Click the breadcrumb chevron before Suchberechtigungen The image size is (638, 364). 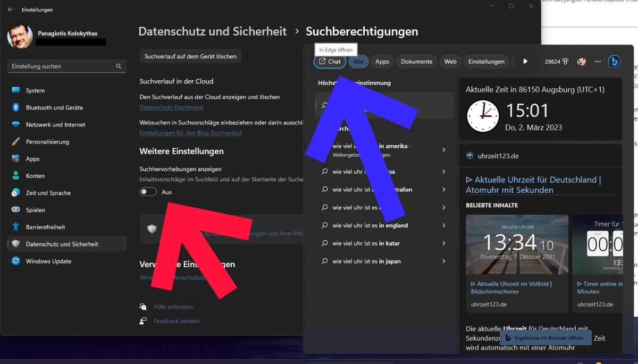[x=297, y=31]
